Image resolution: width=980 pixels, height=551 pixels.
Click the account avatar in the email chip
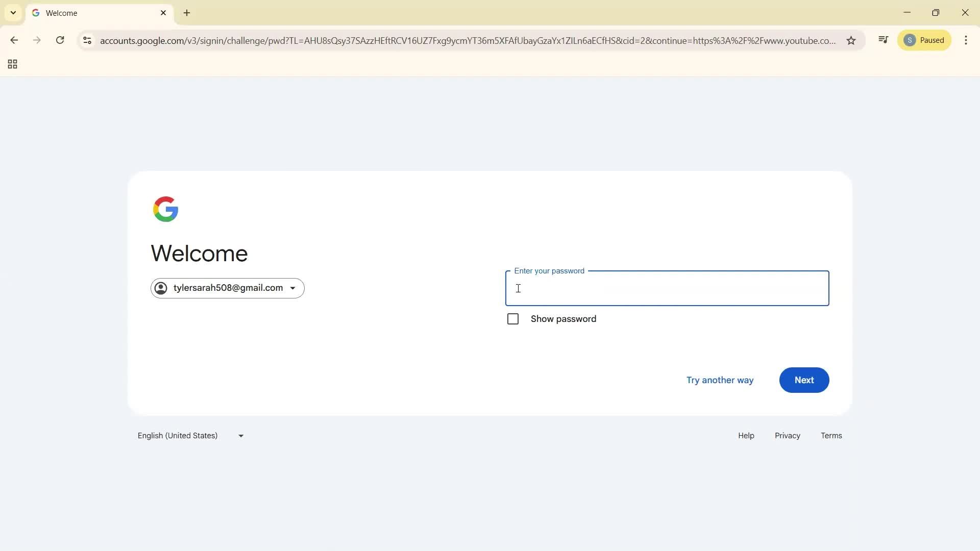click(x=160, y=288)
